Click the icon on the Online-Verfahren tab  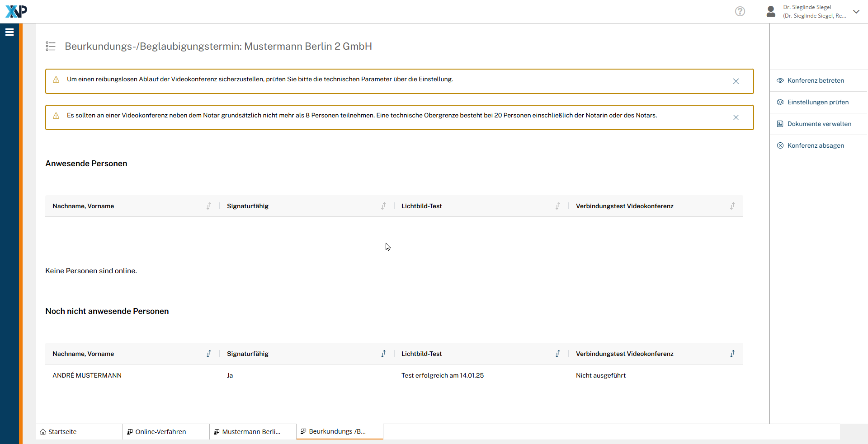point(130,432)
